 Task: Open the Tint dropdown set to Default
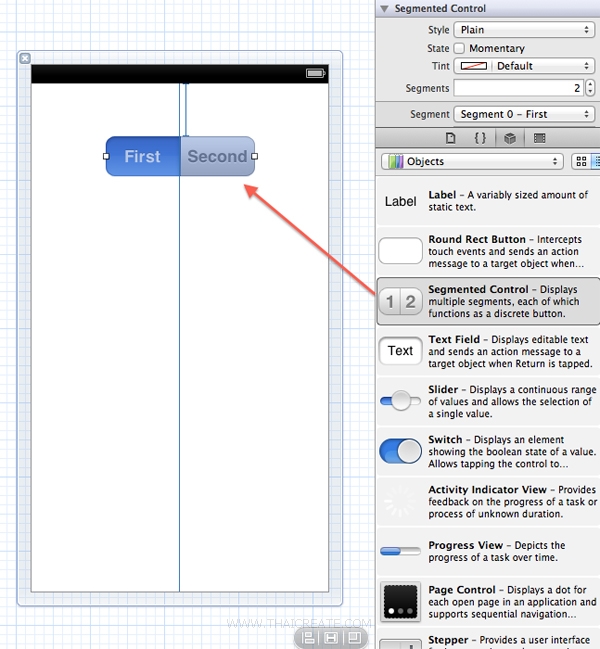coord(524,66)
